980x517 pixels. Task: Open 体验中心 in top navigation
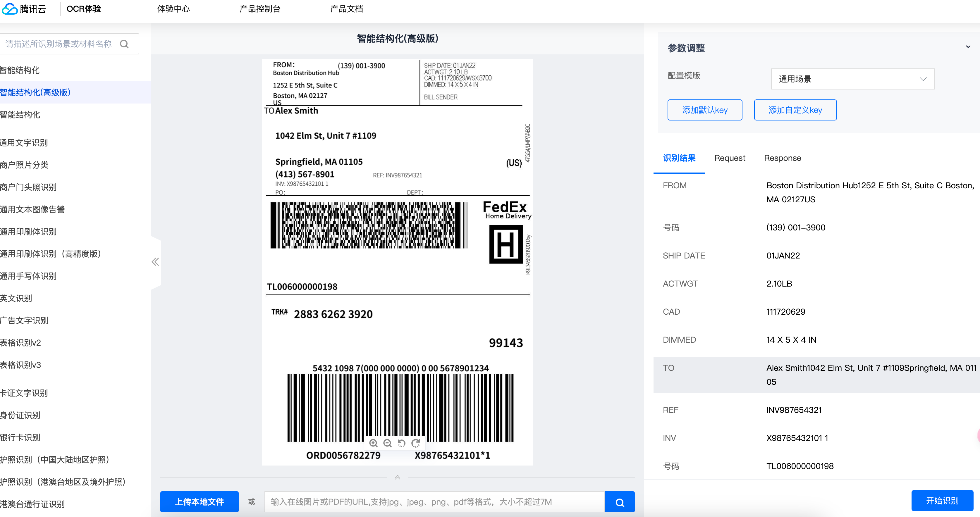173,9
